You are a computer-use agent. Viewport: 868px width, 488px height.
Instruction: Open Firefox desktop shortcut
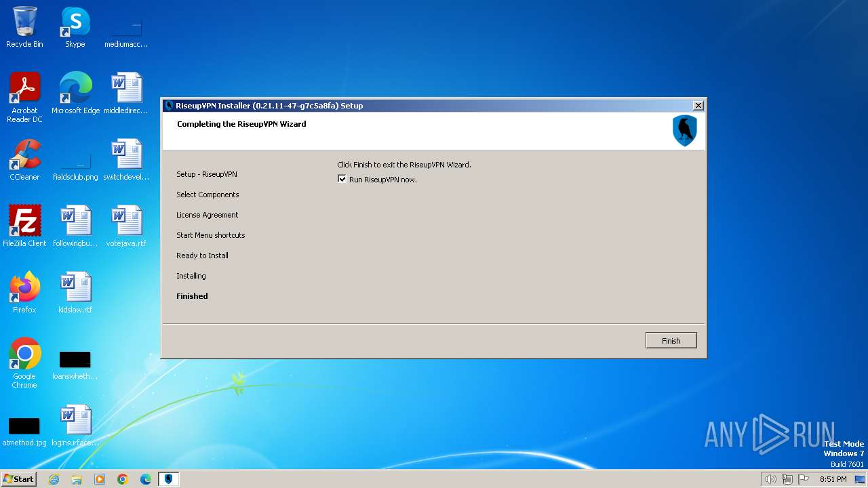coord(24,293)
